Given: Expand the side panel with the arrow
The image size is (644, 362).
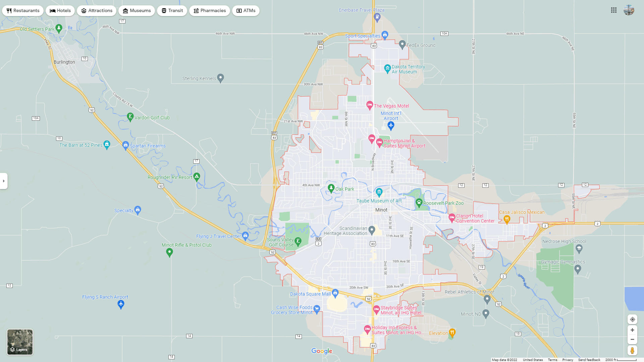Looking at the screenshot, I should pyautogui.click(x=4, y=181).
